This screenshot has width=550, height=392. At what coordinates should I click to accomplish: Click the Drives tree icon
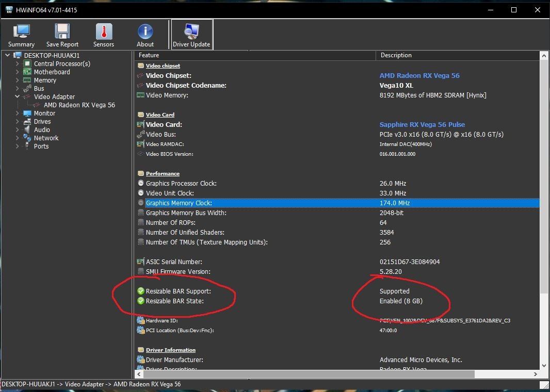point(27,122)
